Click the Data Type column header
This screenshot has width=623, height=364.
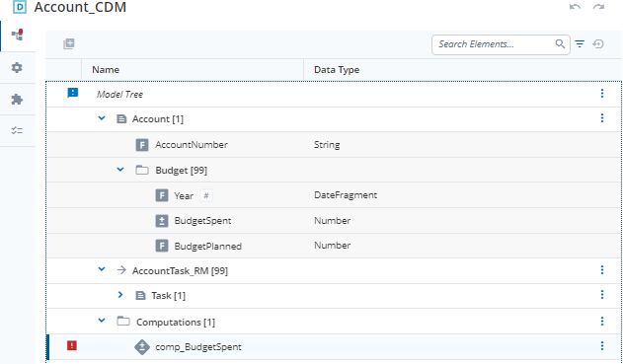click(x=337, y=70)
